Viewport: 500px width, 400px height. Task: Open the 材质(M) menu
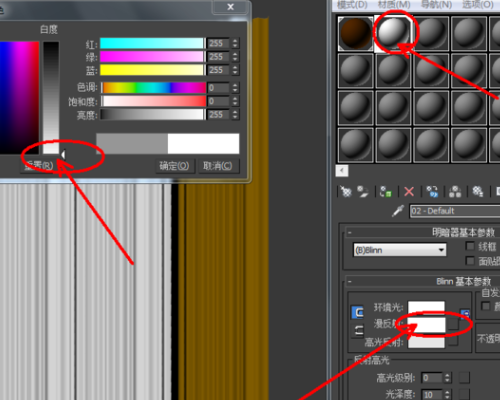(x=394, y=5)
